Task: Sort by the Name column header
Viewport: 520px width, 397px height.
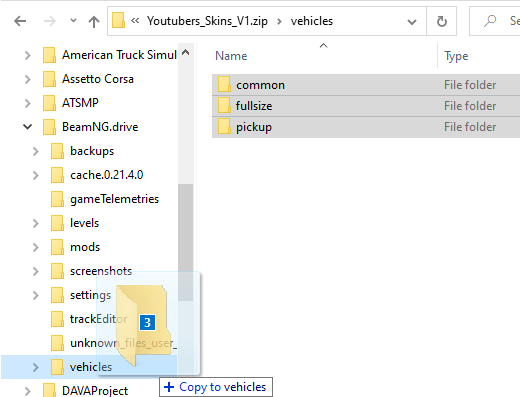Action: pos(231,56)
